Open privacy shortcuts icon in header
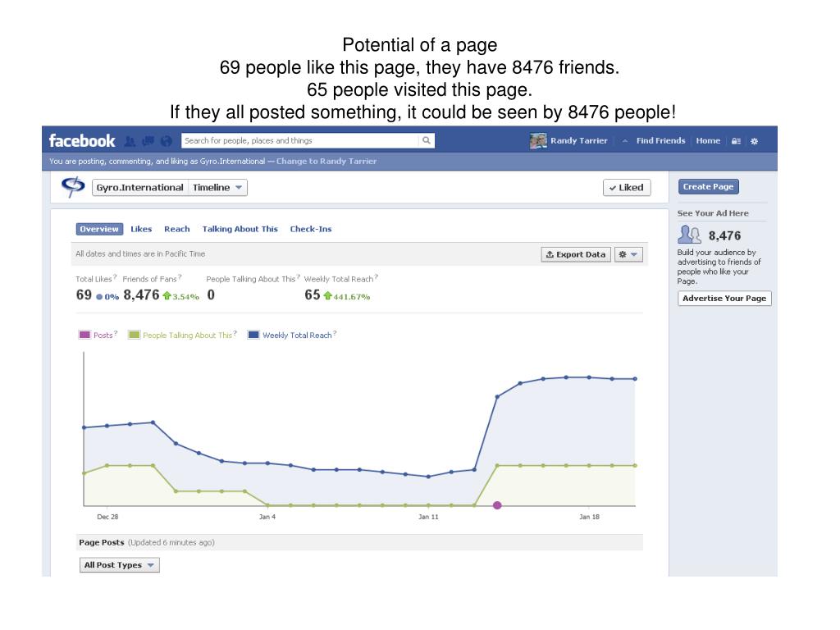 click(x=736, y=141)
